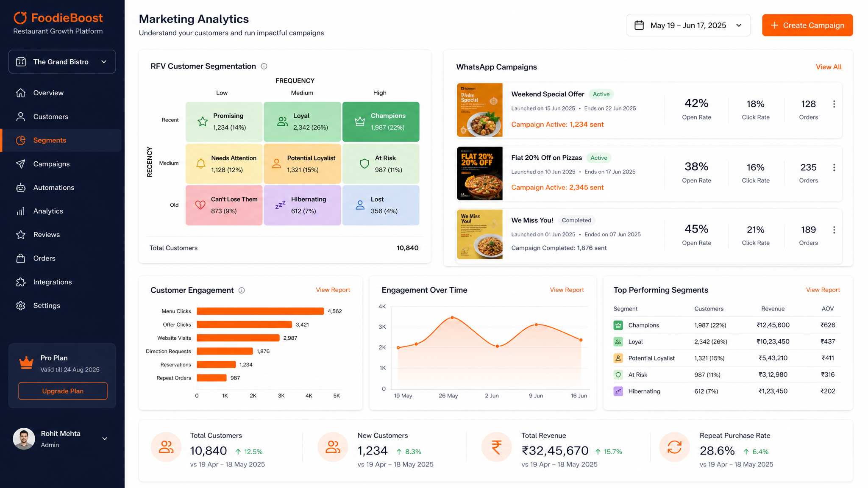Click the calendar icon in the date picker
868x488 pixels.
pos(639,25)
